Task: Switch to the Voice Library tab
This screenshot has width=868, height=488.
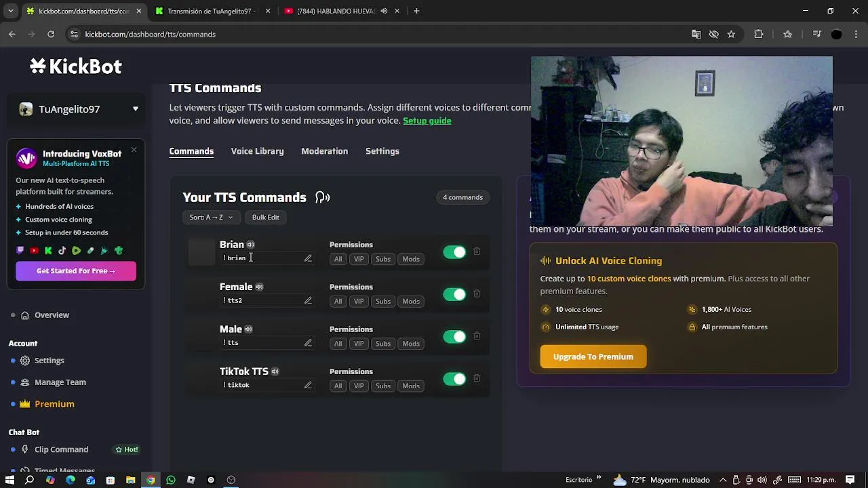Action: pyautogui.click(x=257, y=151)
